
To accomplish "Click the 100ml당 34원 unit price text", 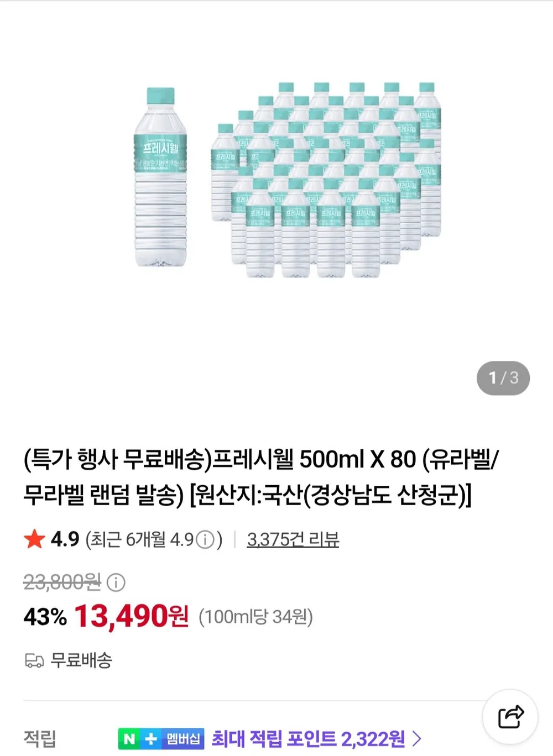I will point(255,617).
